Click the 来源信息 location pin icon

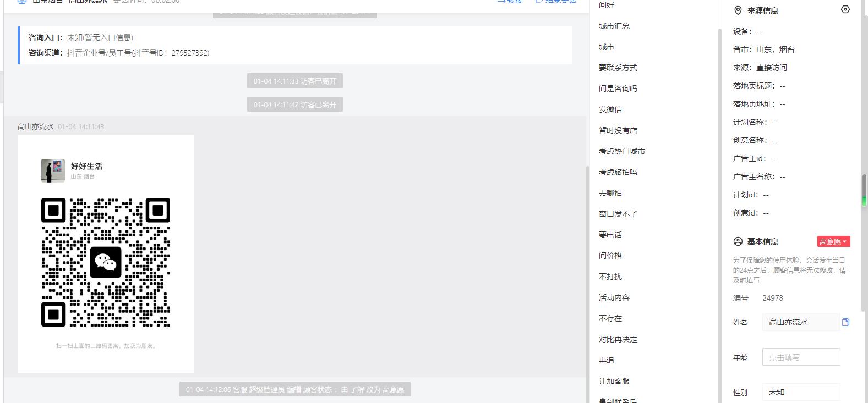(x=738, y=10)
